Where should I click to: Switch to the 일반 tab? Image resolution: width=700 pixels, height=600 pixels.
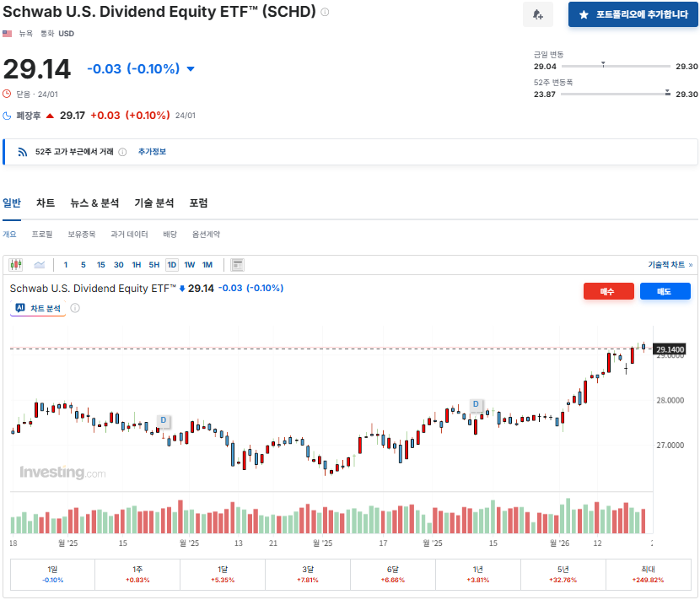coord(12,203)
